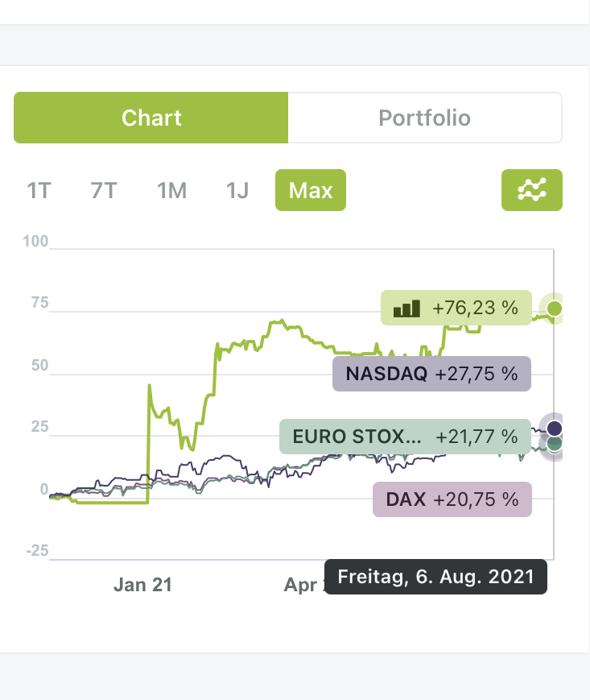Click the DAX +20,75 % label
The width and height of the screenshot is (590, 700).
[452, 499]
